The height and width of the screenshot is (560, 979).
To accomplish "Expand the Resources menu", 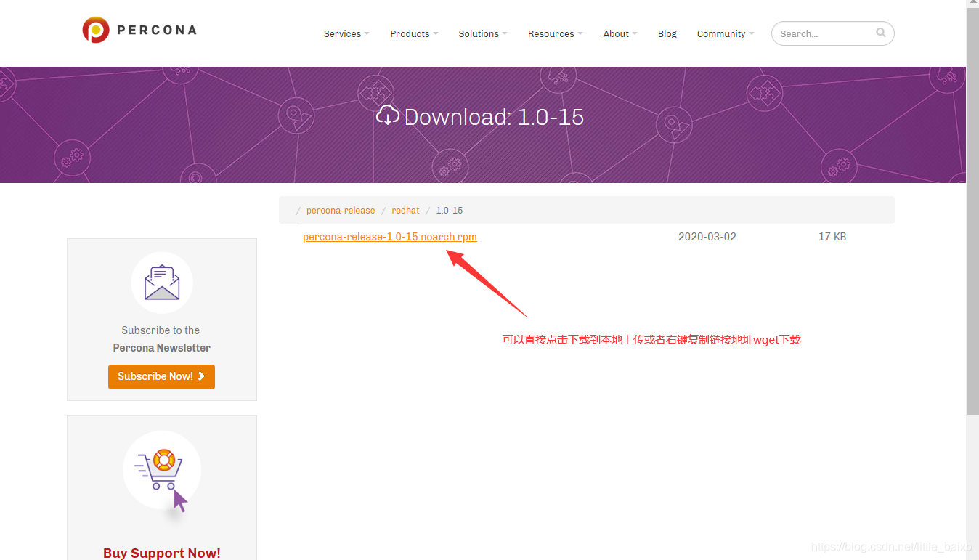I will pos(556,34).
